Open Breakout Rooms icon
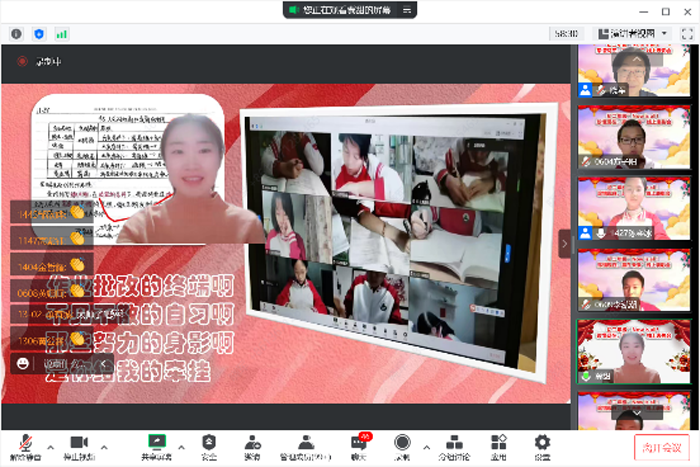This screenshot has width=700, height=467. [x=454, y=447]
